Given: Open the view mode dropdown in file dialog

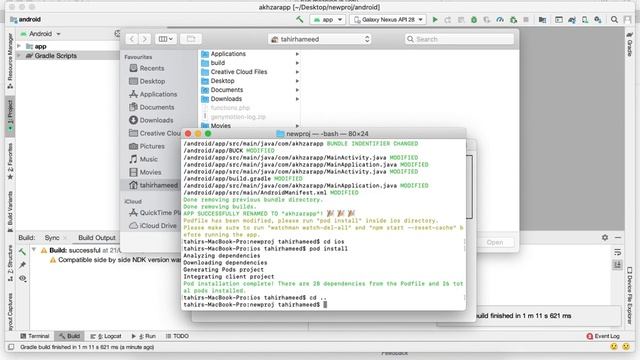Looking at the screenshot, I should (165, 39).
